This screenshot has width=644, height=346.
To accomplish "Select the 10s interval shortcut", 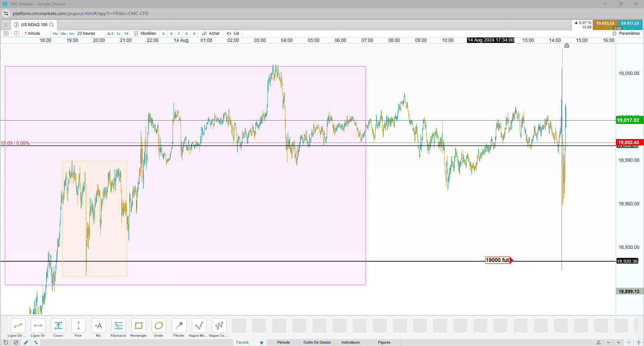I will click(55, 33).
